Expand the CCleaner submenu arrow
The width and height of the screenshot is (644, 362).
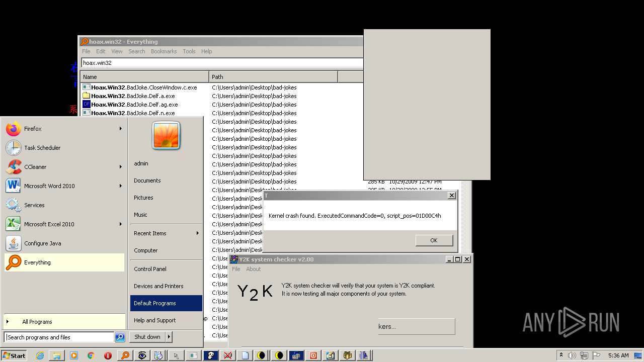click(x=120, y=167)
